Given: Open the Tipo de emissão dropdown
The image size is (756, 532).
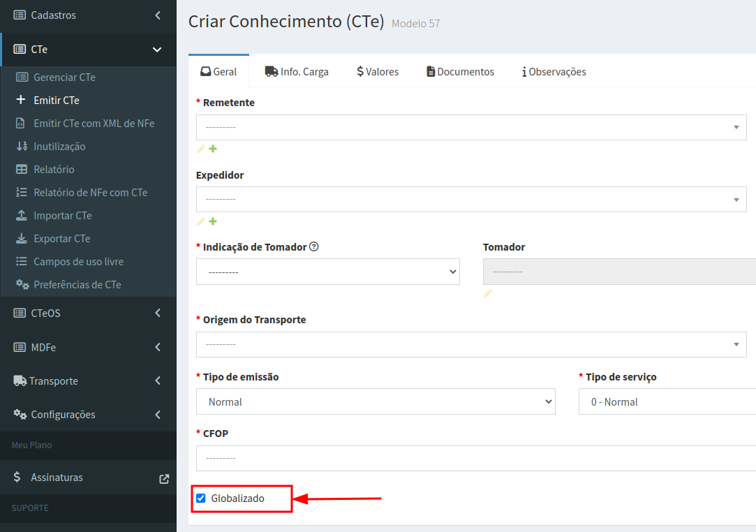Looking at the screenshot, I should tap(376, 401).
